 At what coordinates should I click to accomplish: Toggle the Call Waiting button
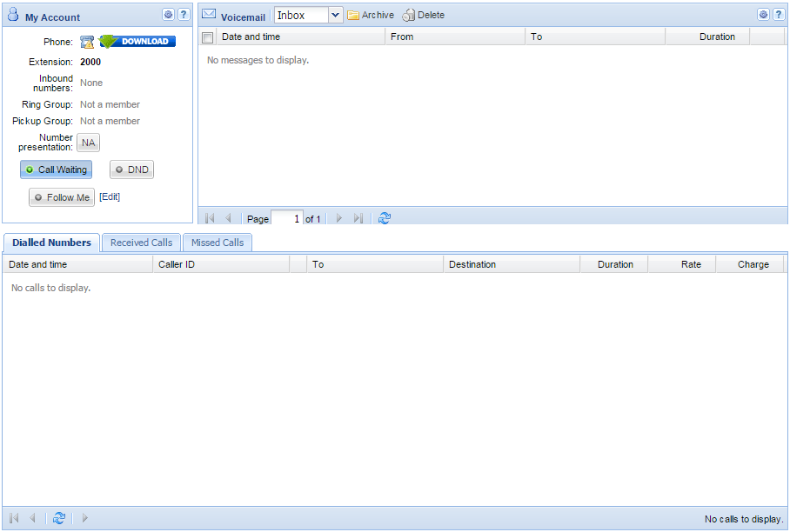point(56,170)
